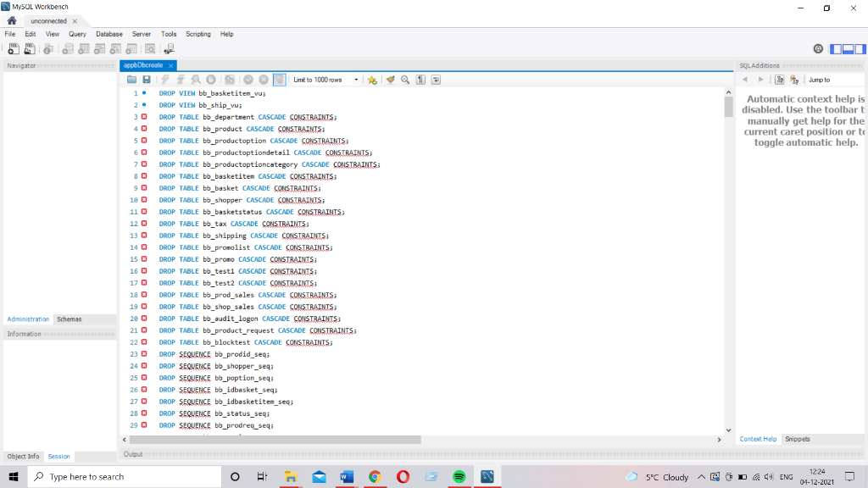Stop query execution icon

(x=211, y=80)
